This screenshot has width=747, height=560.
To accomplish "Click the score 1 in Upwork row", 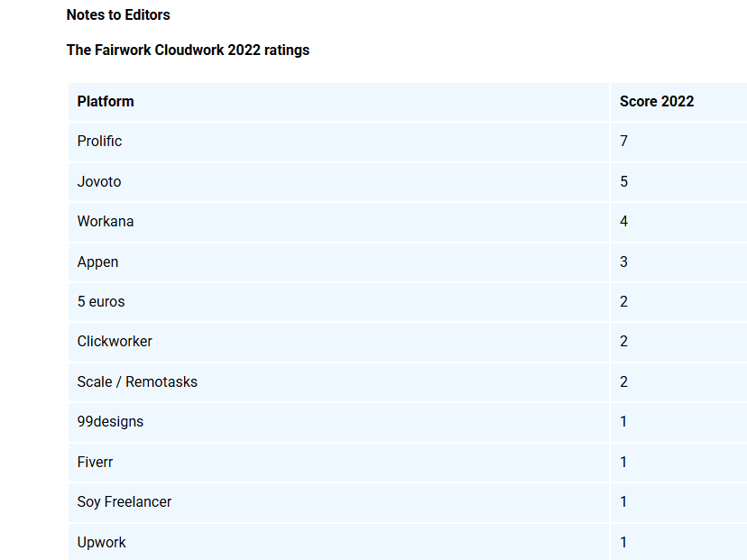I will pyautogui.click(x=623, y=542).
